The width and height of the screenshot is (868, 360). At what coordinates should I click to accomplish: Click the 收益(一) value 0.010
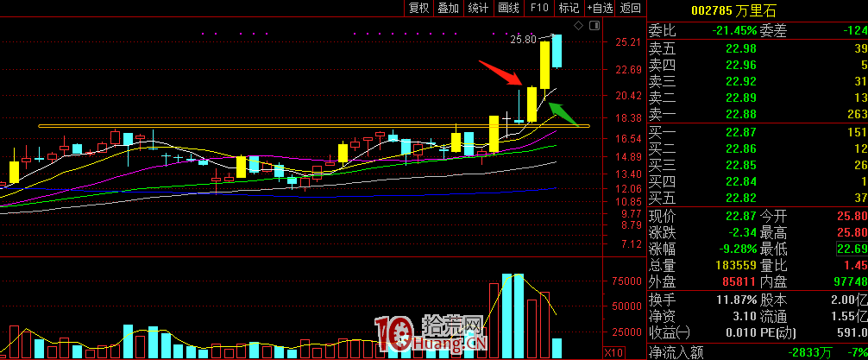pos(740,333)
